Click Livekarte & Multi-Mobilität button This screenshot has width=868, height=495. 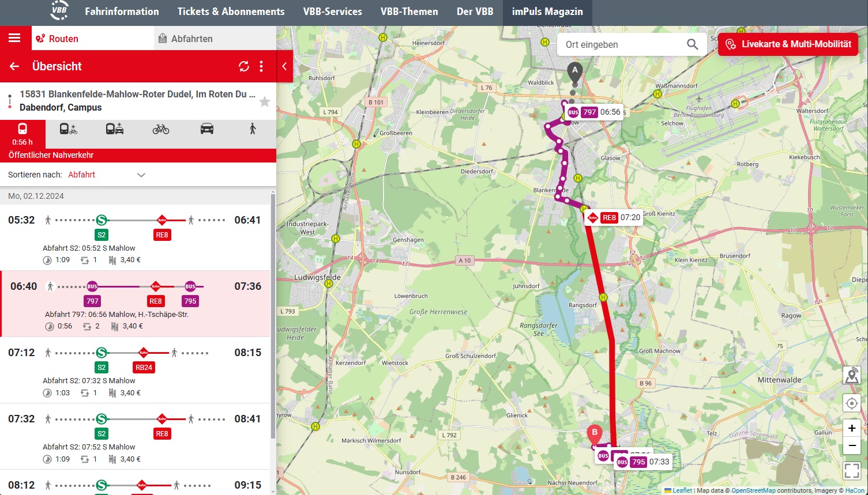[x=788, y=44]
